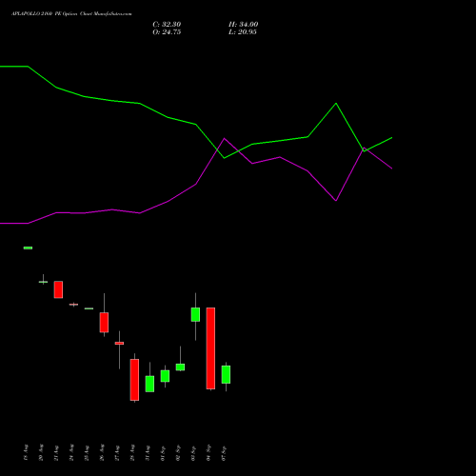This screenshot has width=476, height=476.
Task: Select the 01 Sep date label
Action: [x=163, y=453]
